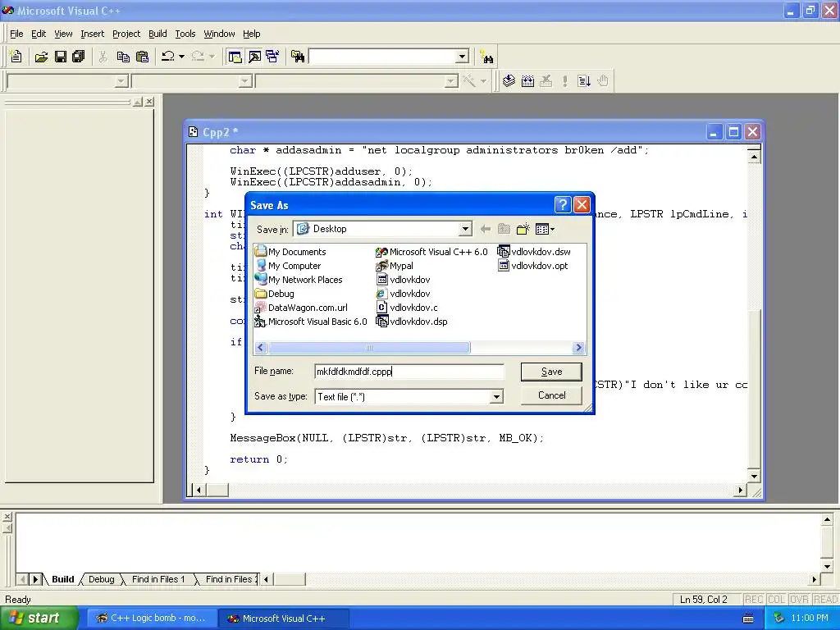Expand the third wizard bar members dropdown
Viewport: 840px width, 630px height.
click(452, 81)
